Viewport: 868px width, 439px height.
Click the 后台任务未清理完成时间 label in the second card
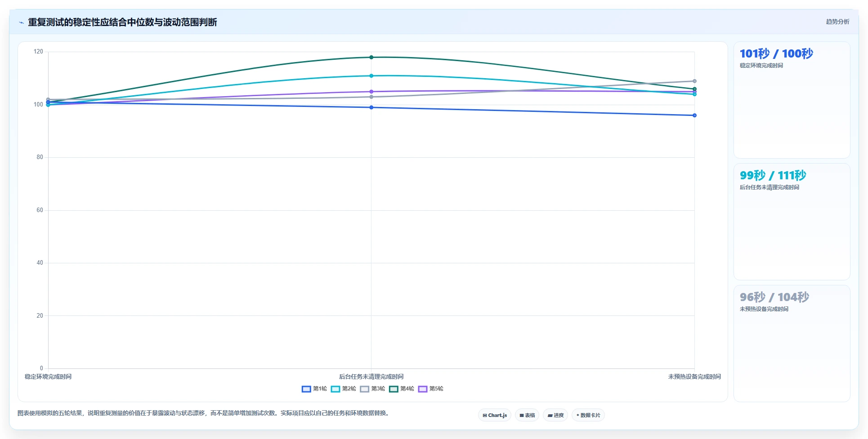point(770,187)
